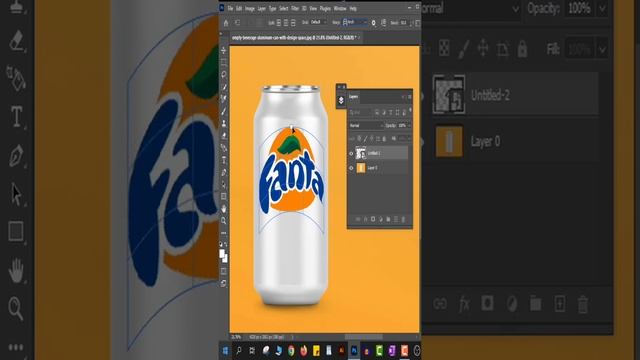Hide the Untitled-2 layer using its eye icon
Viewport: 640px width, 360px height.
click(x=351, y=153)
